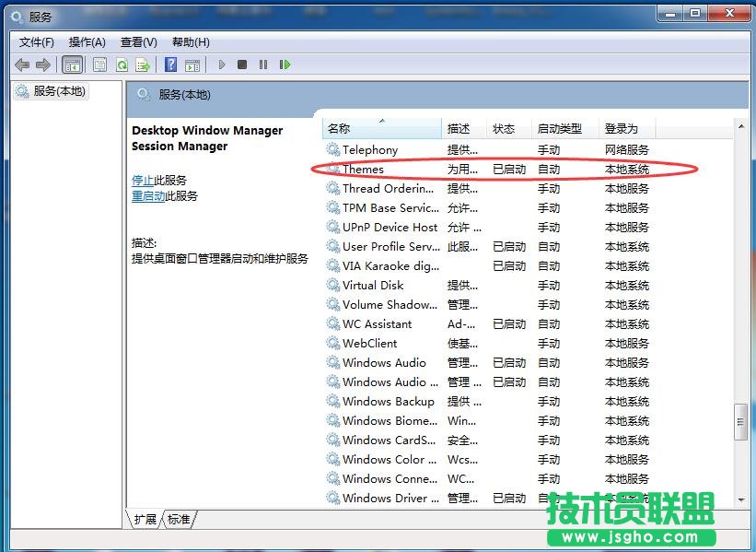Screen dimensions: 756x552
Task: Toggle the console tree pane icon
Action: tap(72, 65)
